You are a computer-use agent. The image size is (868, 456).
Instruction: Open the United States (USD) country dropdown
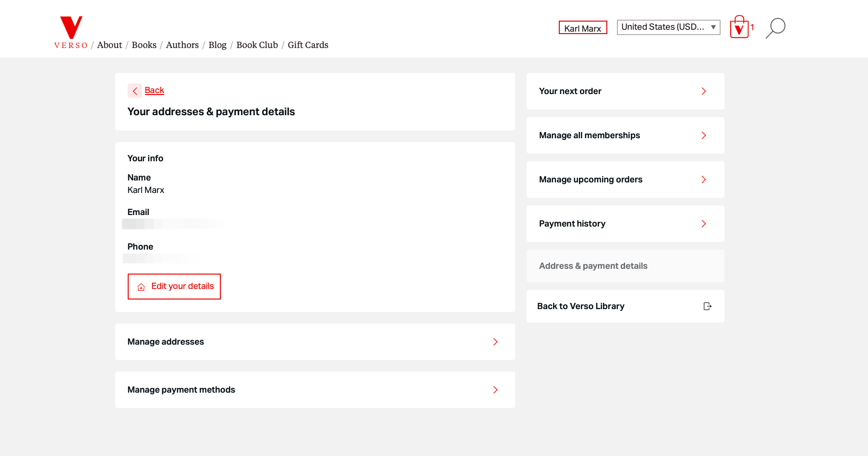click(x=668, y=27)
